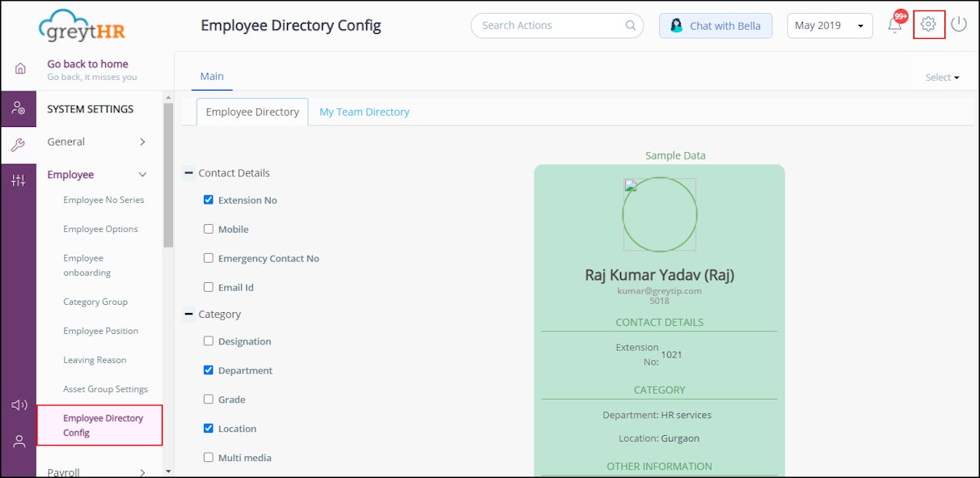Open notifications via the bell icon
Screen dimensions: 980x478
pyautogui.click(x=894, y=25)
